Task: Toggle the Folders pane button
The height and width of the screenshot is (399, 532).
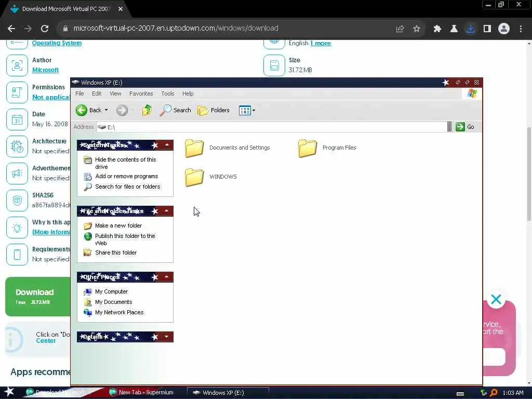Action: [214, 110]
